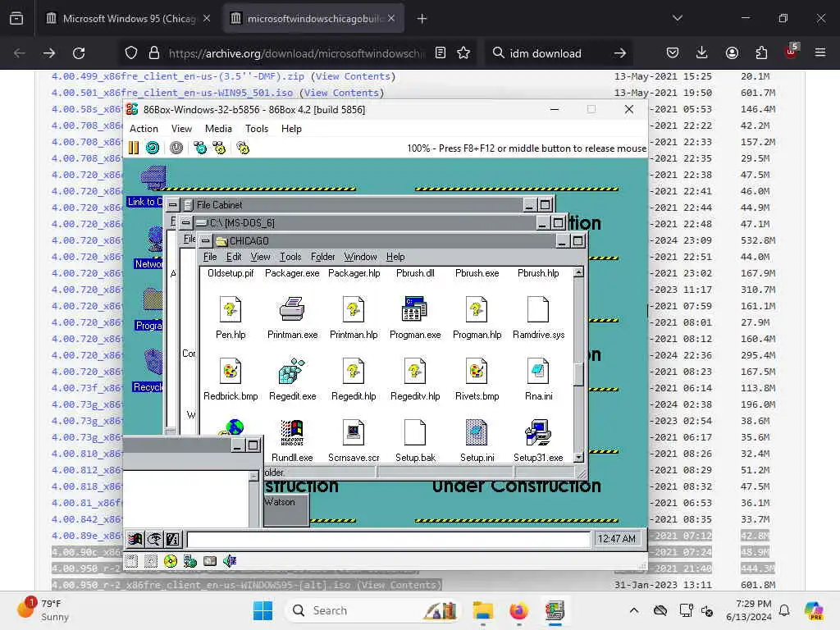Click first floppy drive status icon
The width and height of the screenshot is (840, 630).
point(132,561)
